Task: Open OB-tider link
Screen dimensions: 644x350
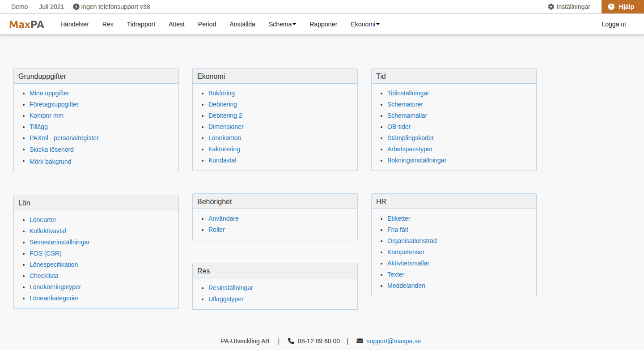Action: tap(399, 127)
